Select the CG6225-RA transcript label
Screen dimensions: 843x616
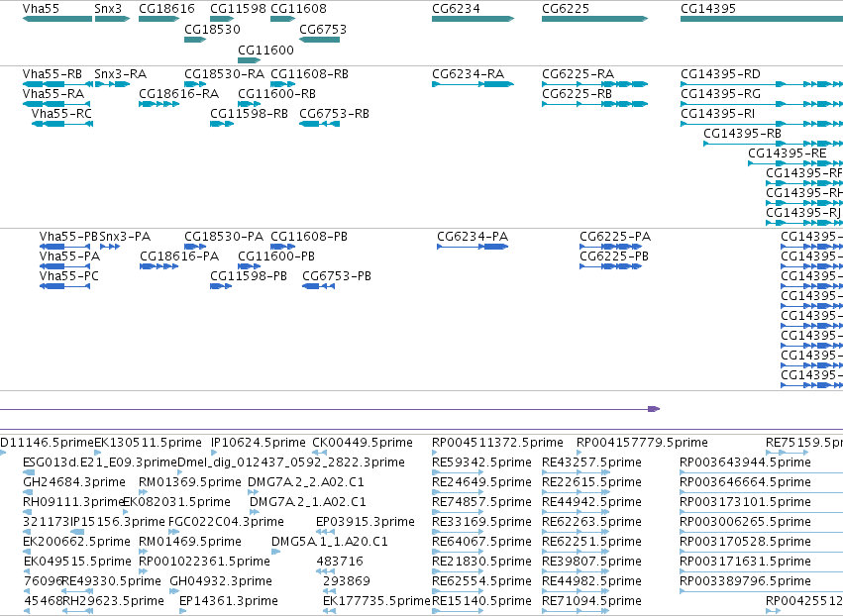coord(578,74)
